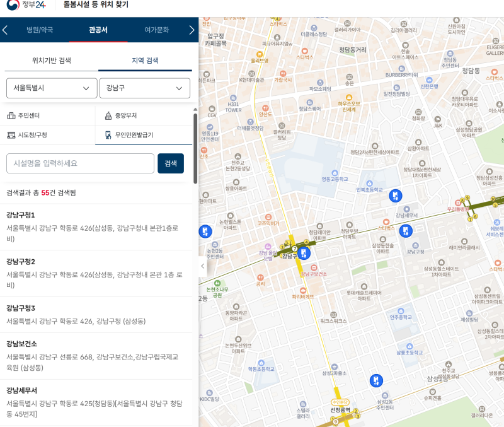Click the kiosk marker above 강남구청
The width and height of the screenshot is (504, 427).
click(x=406, y=231)
